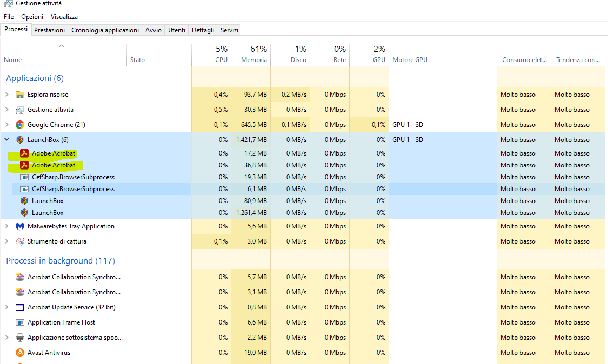Expand the Applicazione sottosistema spooler group
Image resolution: width=608 pixels, height=364 pixels.
point(6,337)
